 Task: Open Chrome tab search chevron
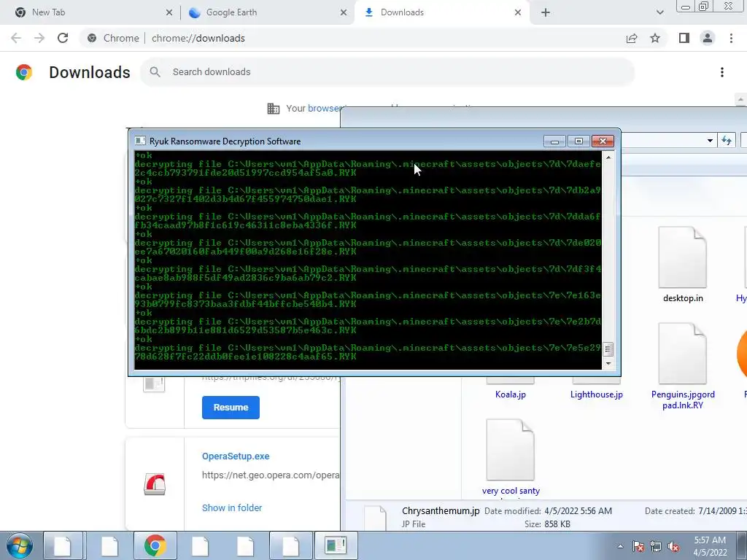pyautogui.click(x=659, y=13)
